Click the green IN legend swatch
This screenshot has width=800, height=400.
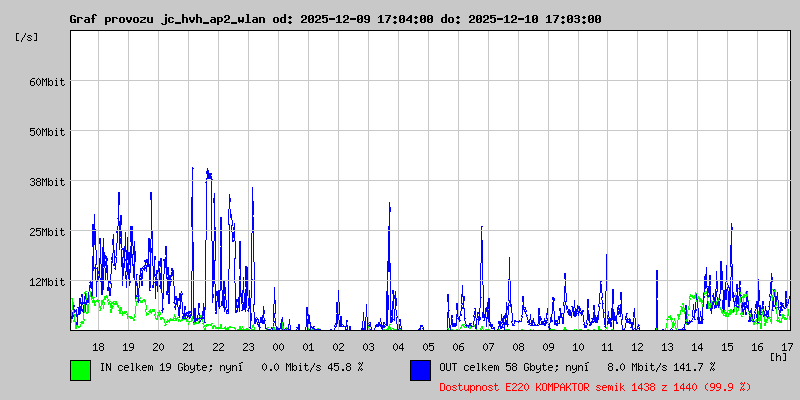click(x=81, y=370)
